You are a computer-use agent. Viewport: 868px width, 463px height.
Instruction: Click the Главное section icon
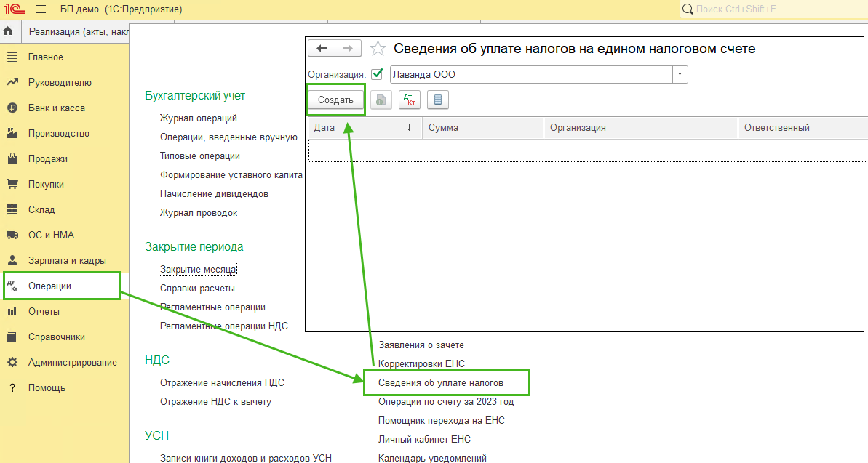coord(12,57)
